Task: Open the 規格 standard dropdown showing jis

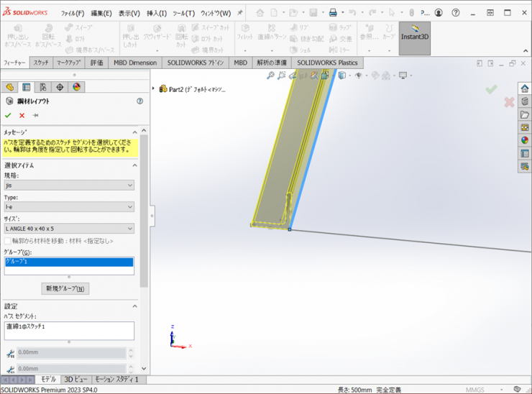Action: (x=68, y=185)
